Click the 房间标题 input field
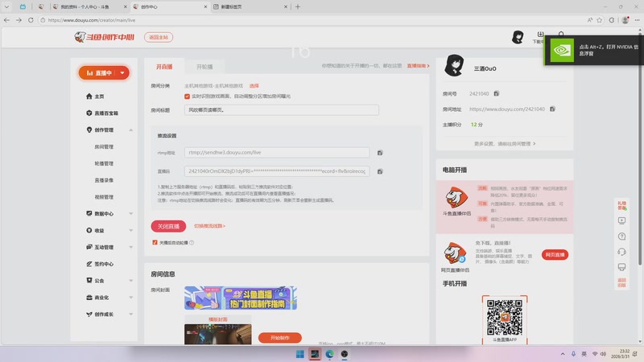This screenshot has height=362, width=644. [282, 110]
